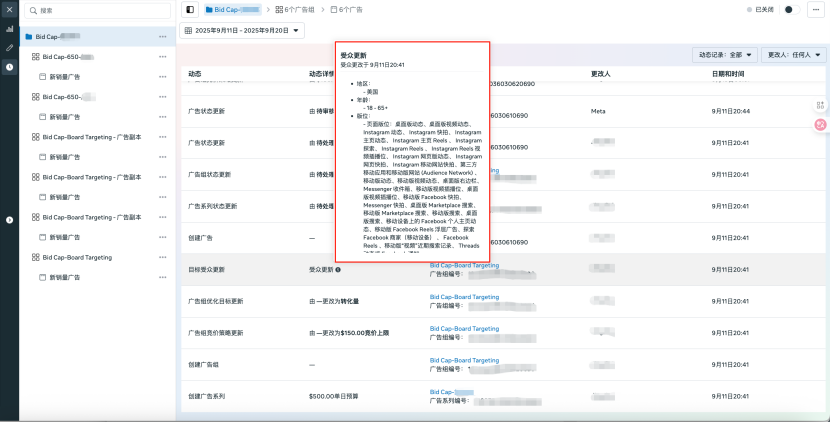The width and height of the screenshot is (830, 422).
Task: Select the Bid Cap campaign breadcrumb tab
Action: [x=233, y=10]
